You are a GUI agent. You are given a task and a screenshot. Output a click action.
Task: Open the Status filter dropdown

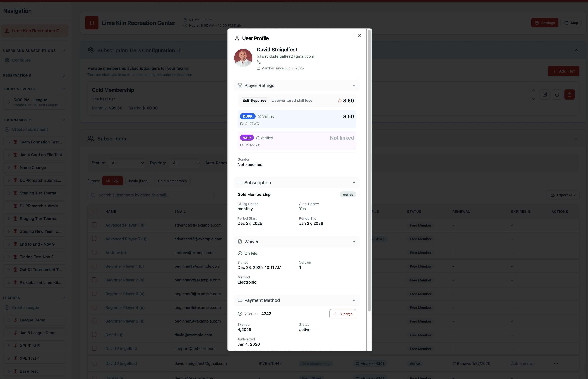click(x=127, y=163)
